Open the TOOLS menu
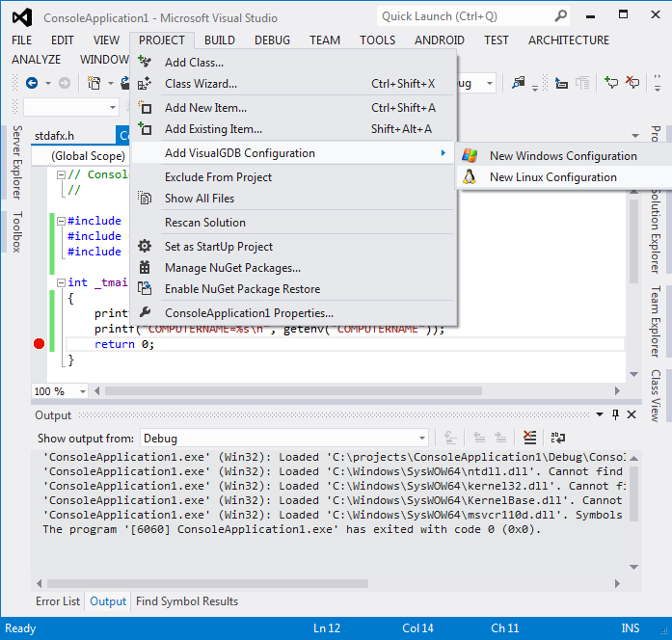 point(377,40)
